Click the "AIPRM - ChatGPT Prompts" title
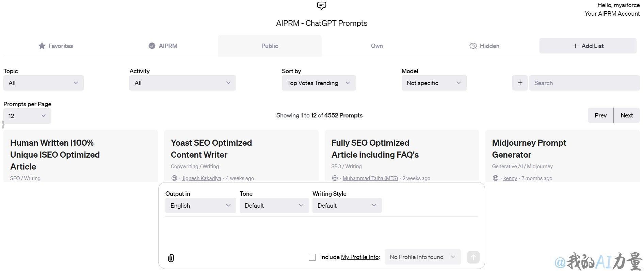644x271 pixels. (321, 23)
